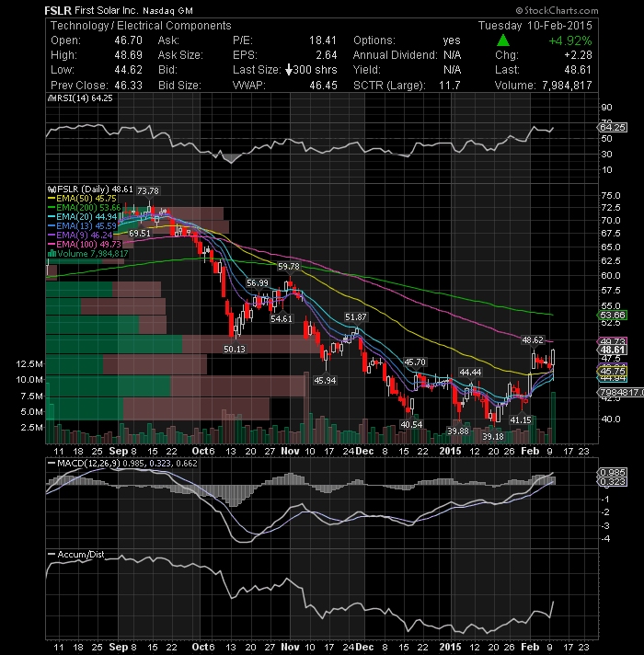This screenshot has width=644, height=655.
Task: Click the blue EMA(13) 45.59 legend entry
Action: click(86, 226)
